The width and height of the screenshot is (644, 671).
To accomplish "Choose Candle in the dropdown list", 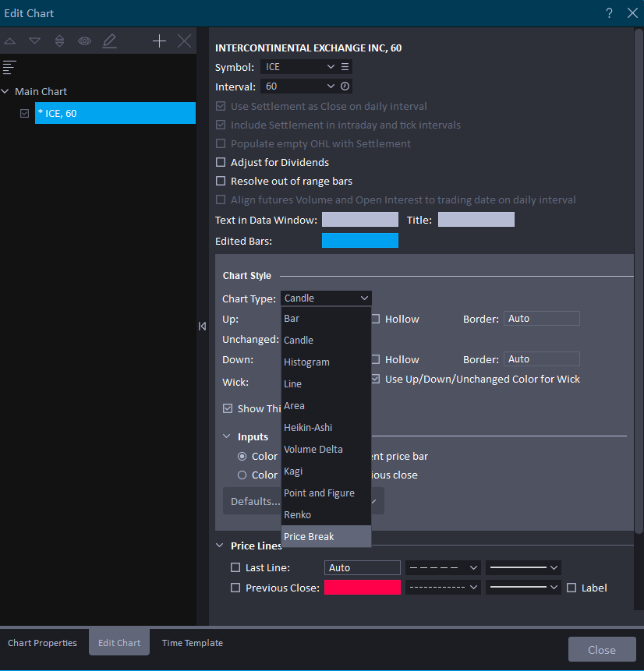I will tap(326, 341).
